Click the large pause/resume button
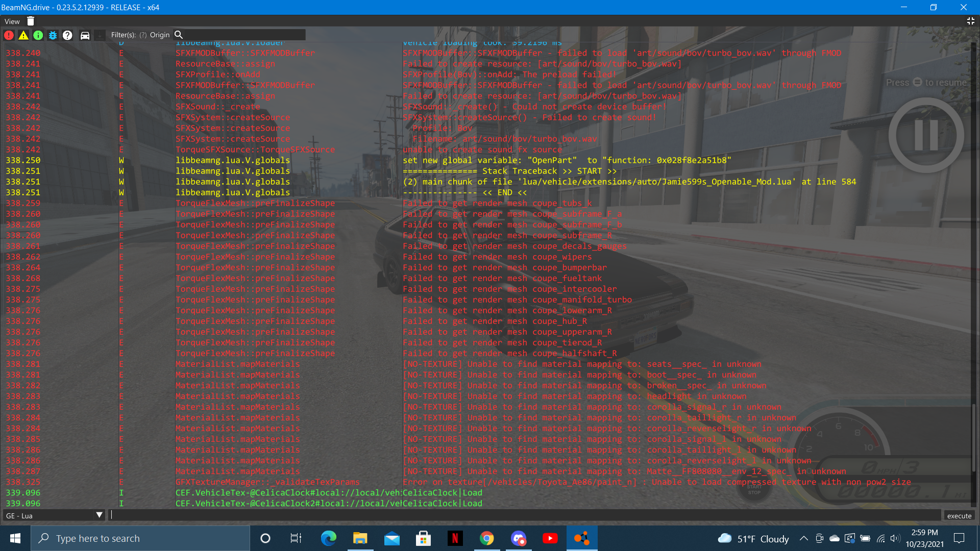 (926, 135)
